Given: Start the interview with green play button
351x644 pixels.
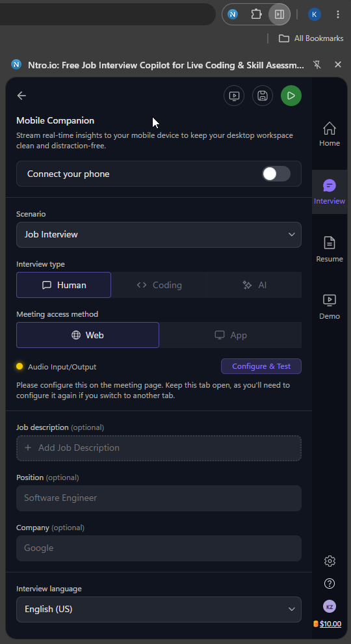Looking at the screenshot, I should click(x=291, y=96).
